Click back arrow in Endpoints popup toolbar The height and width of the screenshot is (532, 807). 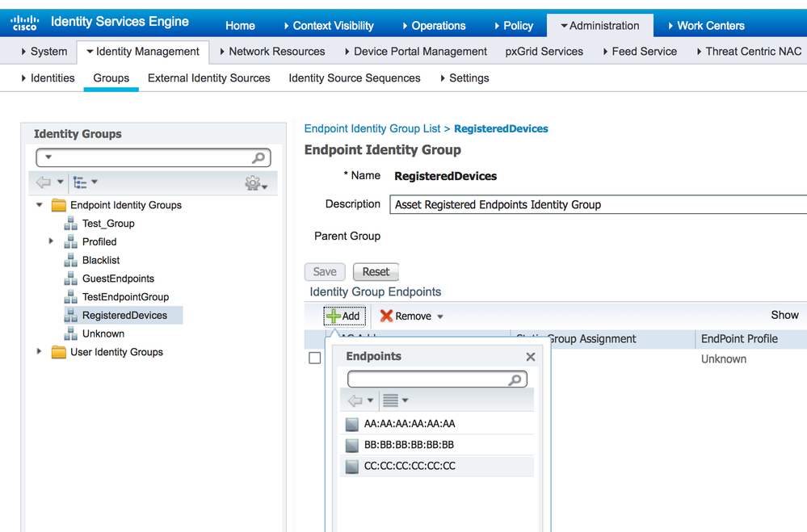(355, 400)
